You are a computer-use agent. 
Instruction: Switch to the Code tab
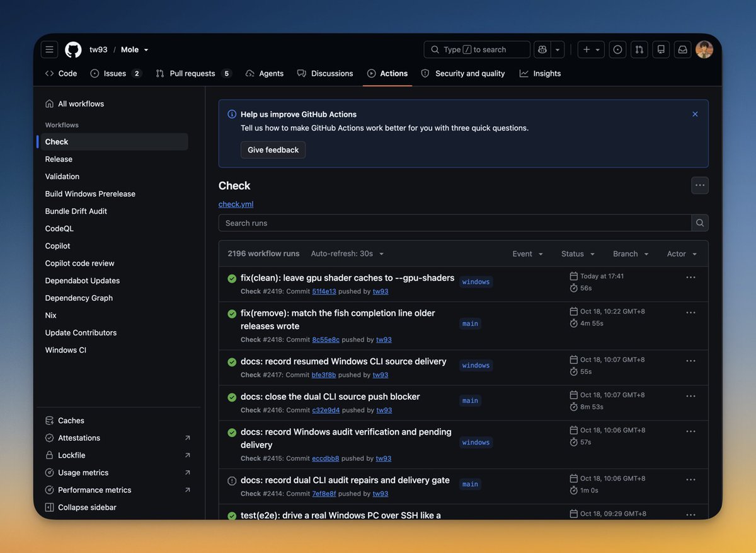[x=61, y=74]
